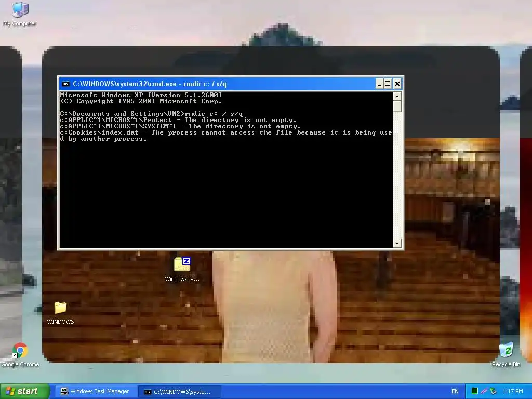
Task: Click the Microsoft Windows XP version line
Action: 141,95
